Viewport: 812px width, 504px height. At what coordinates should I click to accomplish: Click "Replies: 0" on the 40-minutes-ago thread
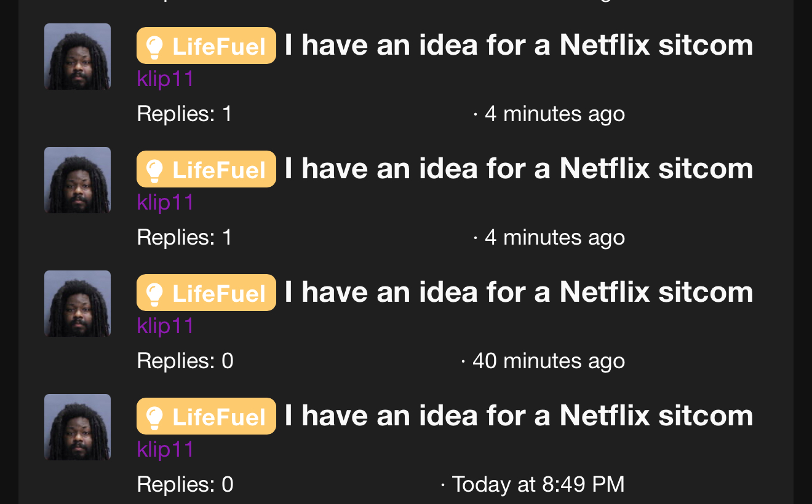(185, 361)
